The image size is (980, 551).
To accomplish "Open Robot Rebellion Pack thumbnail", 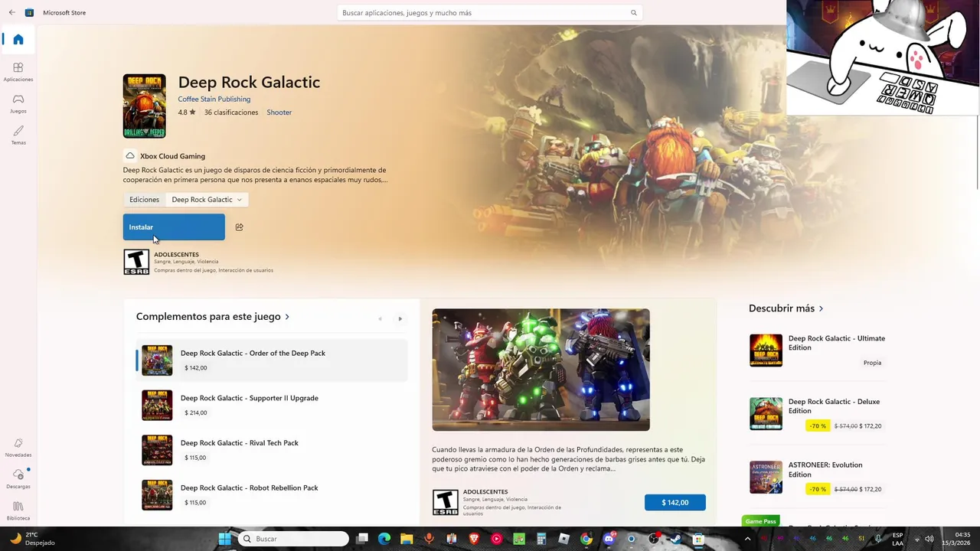I will coord(157,495).
